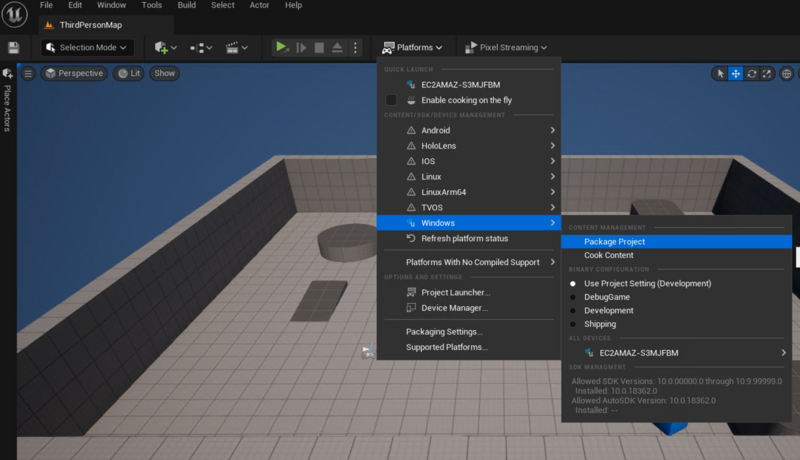Activate the Translate move gizmo tool
800x460 pixels.
(736, 74)
